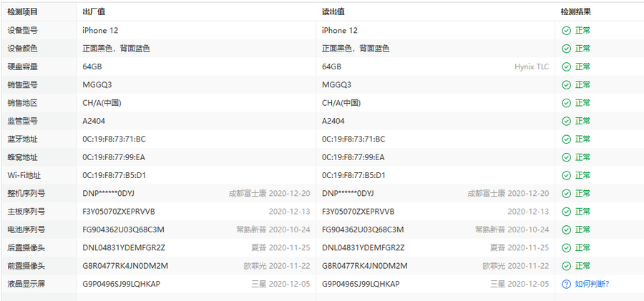
Task: Click read value CH/A(中国)
Action: pos(341,103)
